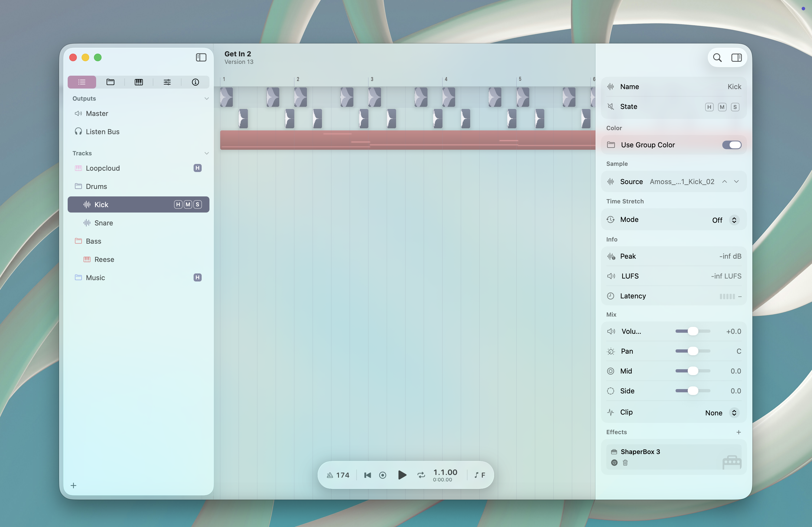This screenshot has width=812, height=527.
Task: Collapse the Tracks section chevron
Action: click(207, 153)
